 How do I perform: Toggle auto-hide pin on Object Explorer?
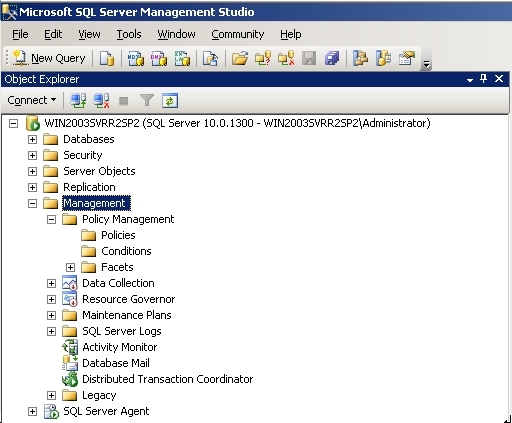(x=483, y=79)
